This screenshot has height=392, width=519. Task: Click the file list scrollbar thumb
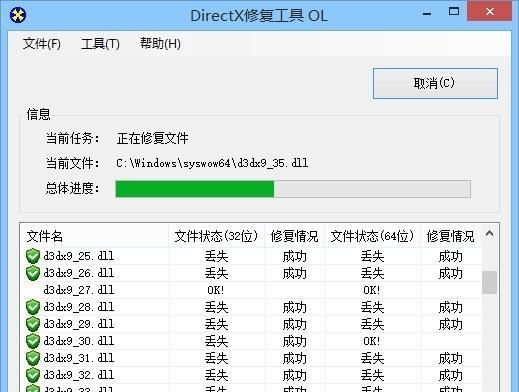[489, 282]
